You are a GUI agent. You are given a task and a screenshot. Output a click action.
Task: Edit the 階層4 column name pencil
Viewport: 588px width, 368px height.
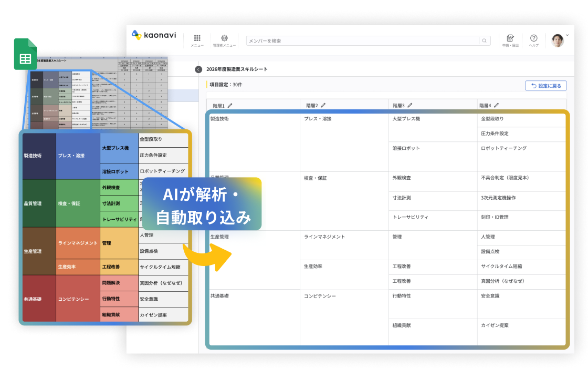tap(496, 106)
